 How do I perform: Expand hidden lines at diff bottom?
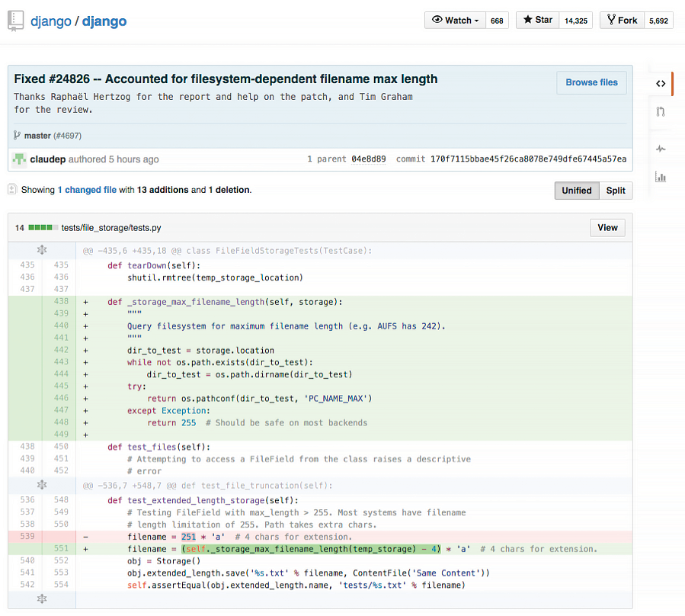click(42, 600)
